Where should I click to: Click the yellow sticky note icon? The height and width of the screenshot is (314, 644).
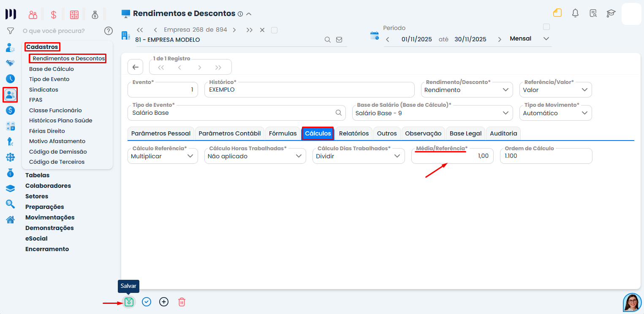(557, 13)
